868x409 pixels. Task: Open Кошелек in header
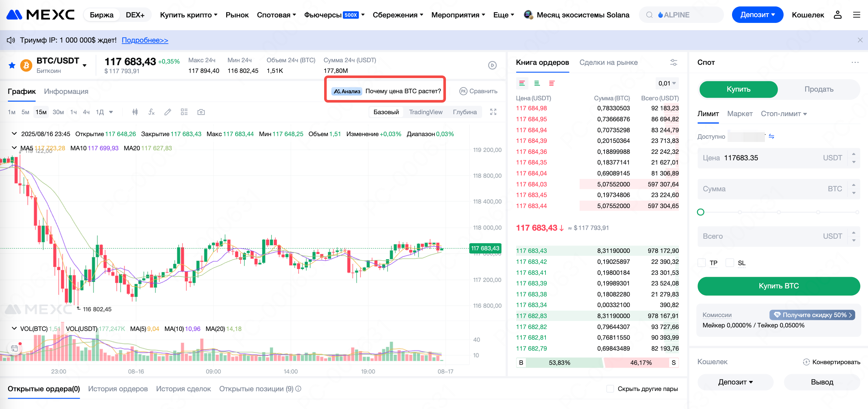pos(807,15)
